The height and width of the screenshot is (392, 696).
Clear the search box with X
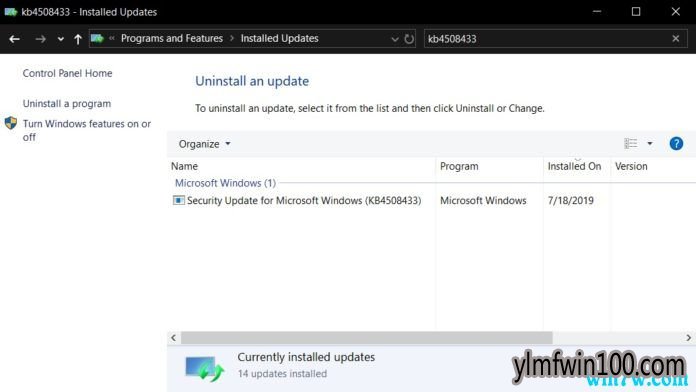pos(676,39)
